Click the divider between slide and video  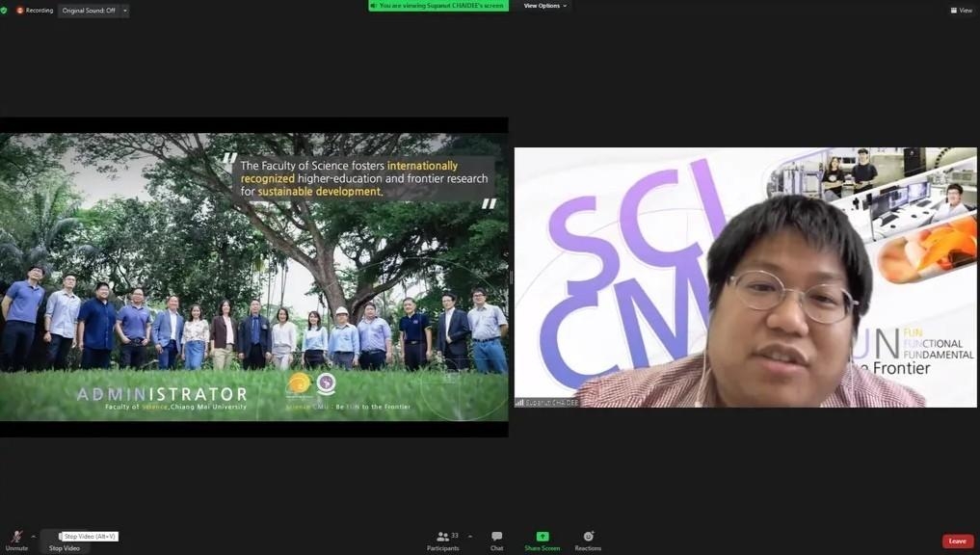tap(511, 277)
